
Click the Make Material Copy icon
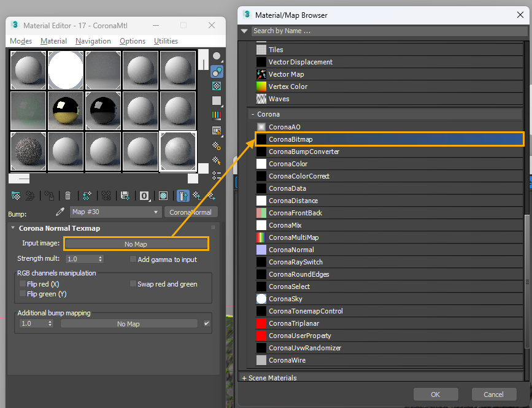(87, 196)
